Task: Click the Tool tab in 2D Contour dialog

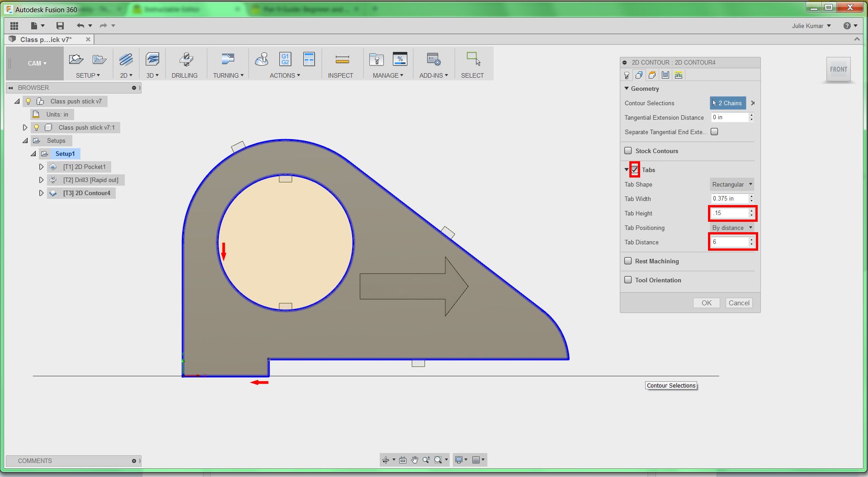Action: [627, 75]
